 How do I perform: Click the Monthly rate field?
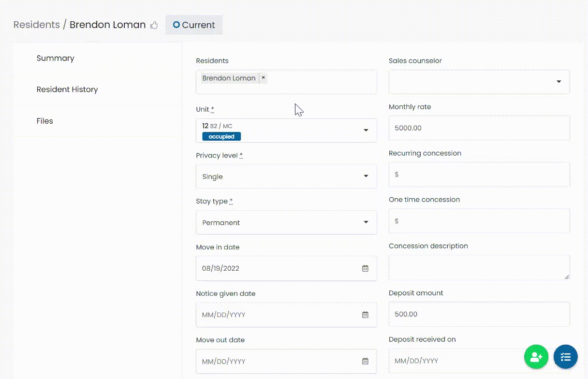click(479, 128)
